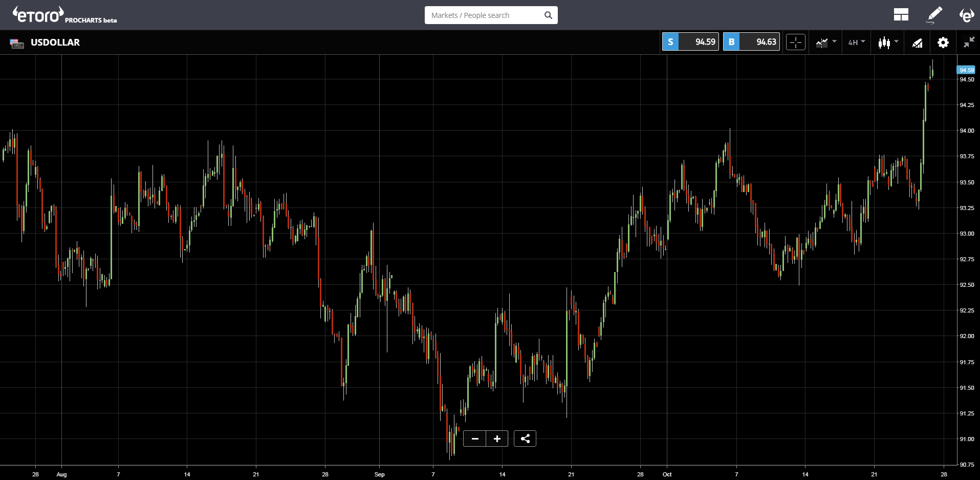Click the Sep label on date axis
This screenshot has width=980, height=480.
click(x=379, y=474)
